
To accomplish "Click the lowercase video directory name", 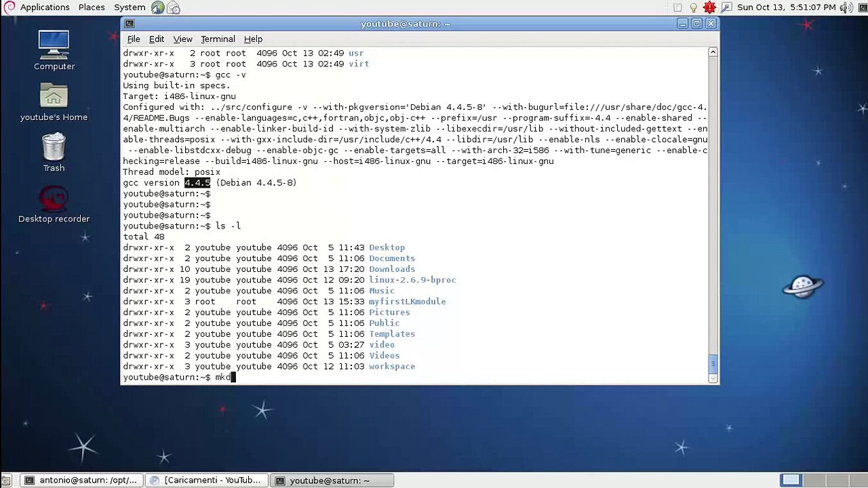I will [381, 346].
